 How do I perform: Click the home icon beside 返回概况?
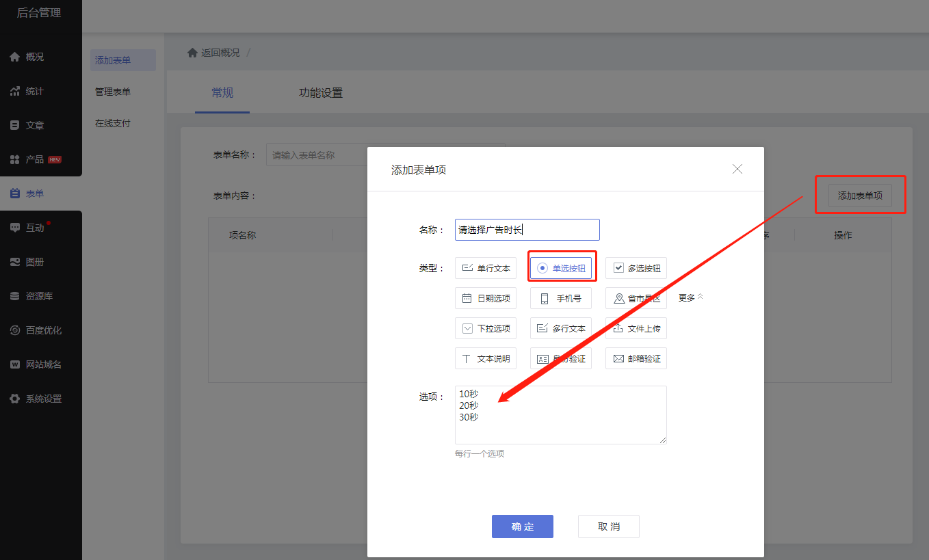click(x=192, y=53)
